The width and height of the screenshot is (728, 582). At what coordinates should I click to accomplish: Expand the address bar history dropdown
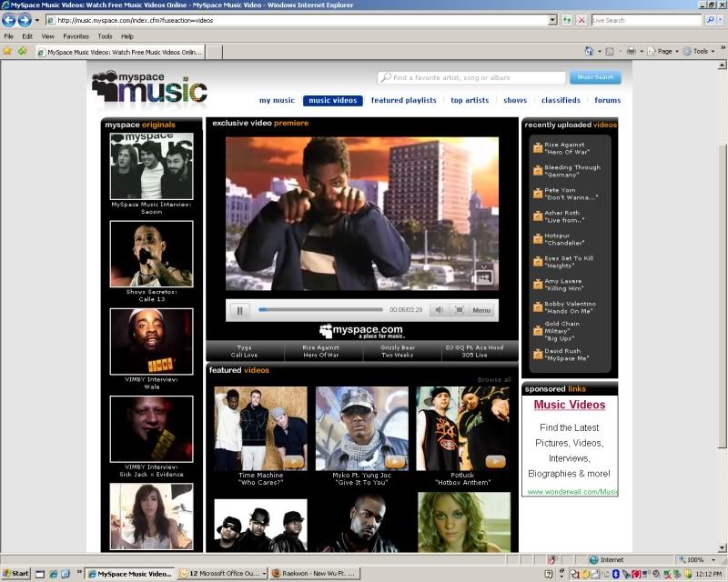point(552,20)
